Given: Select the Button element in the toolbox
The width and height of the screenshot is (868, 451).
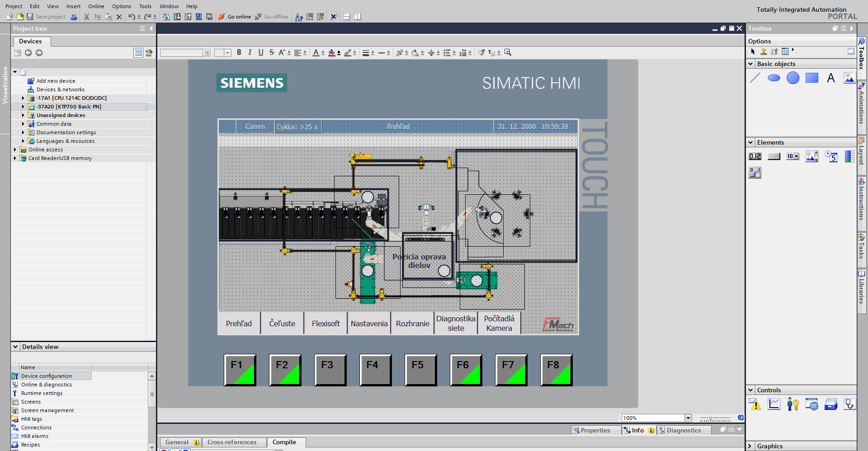Looking at the screenshot, I should tap(774, 156).
